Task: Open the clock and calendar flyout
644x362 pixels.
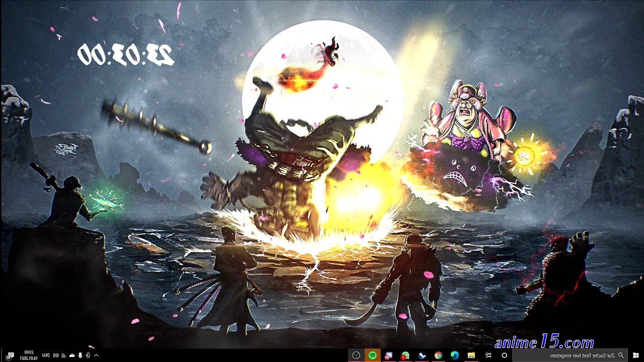Action: 28,355
